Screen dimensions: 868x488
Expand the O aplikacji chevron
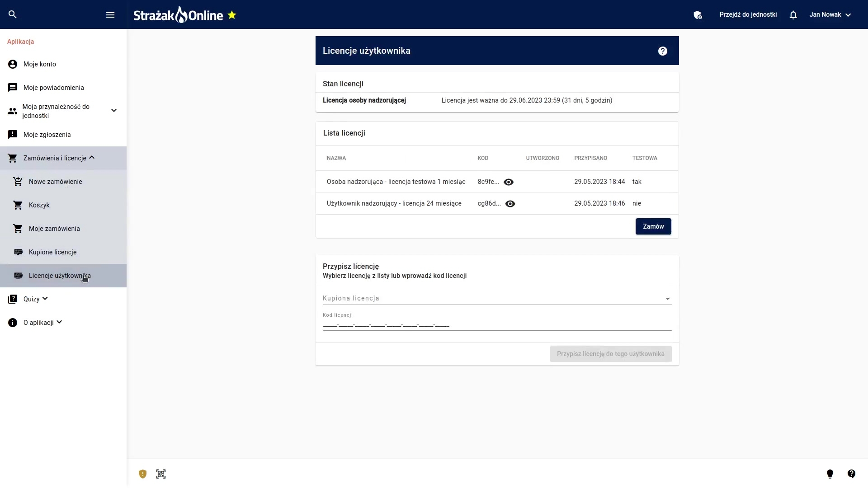[x=59, y=322]
